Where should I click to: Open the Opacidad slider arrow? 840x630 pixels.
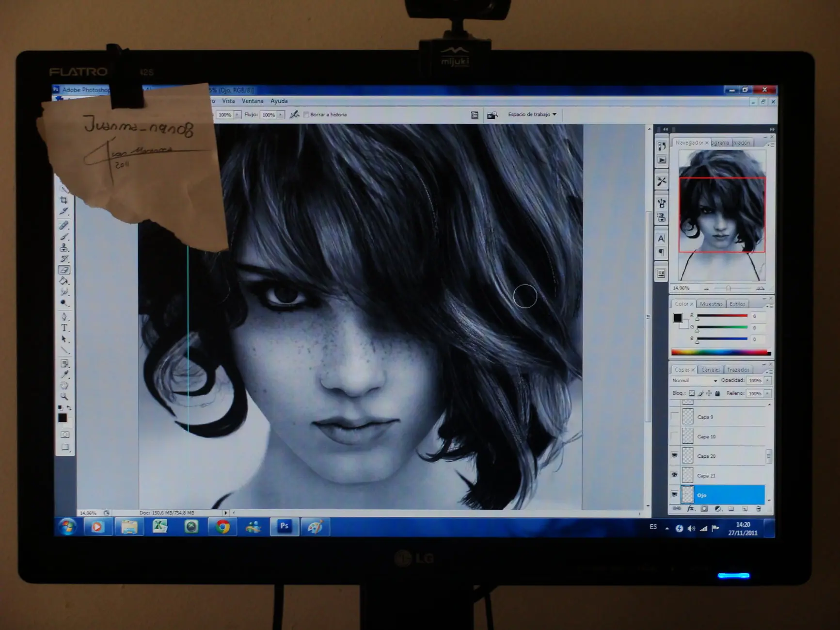[x=767, y=381]
